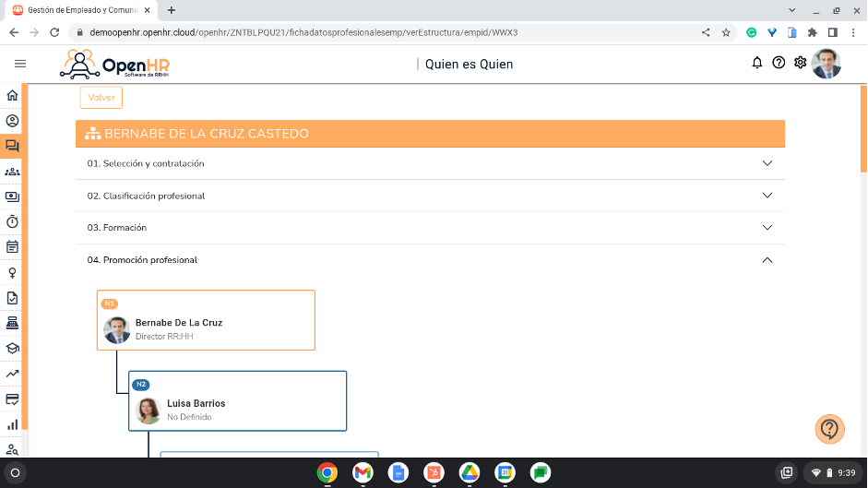Expand 01. Selección y contratación section
Screen dimensions: 868x488
tap(430, 163)
